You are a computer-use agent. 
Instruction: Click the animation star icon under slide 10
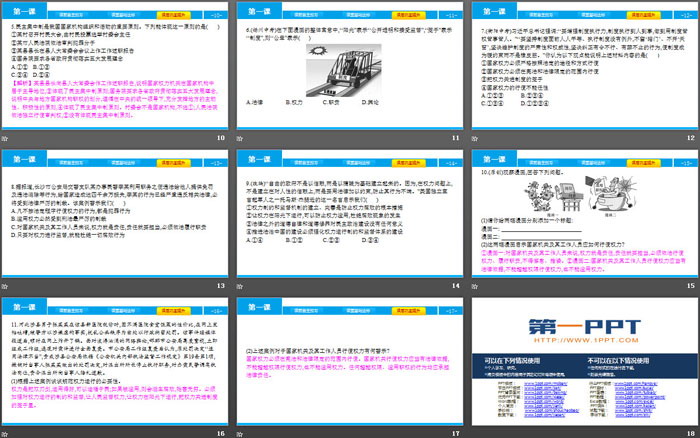click(x=4, y=138)
